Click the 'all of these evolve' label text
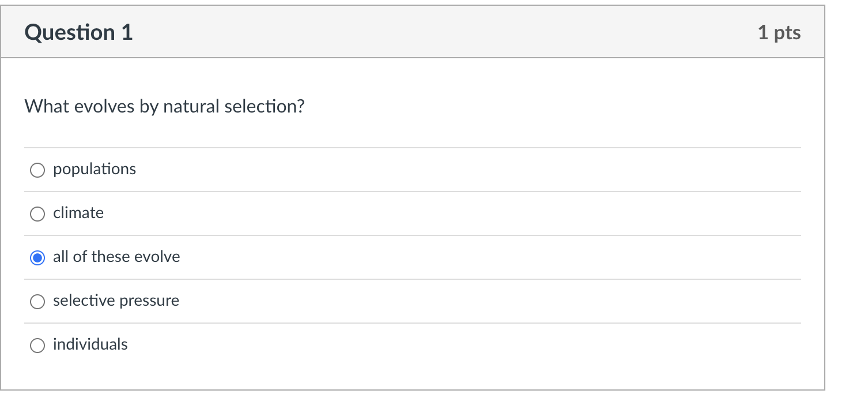Image resolution: width=868 pixels, height=405 pixels. (116, 257)
